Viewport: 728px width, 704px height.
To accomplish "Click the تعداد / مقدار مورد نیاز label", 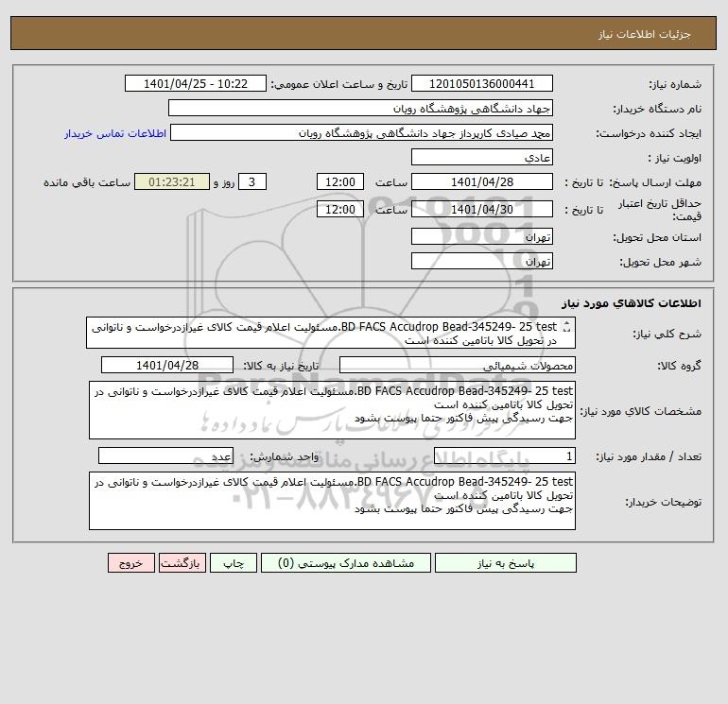I will tap(649, 457).
